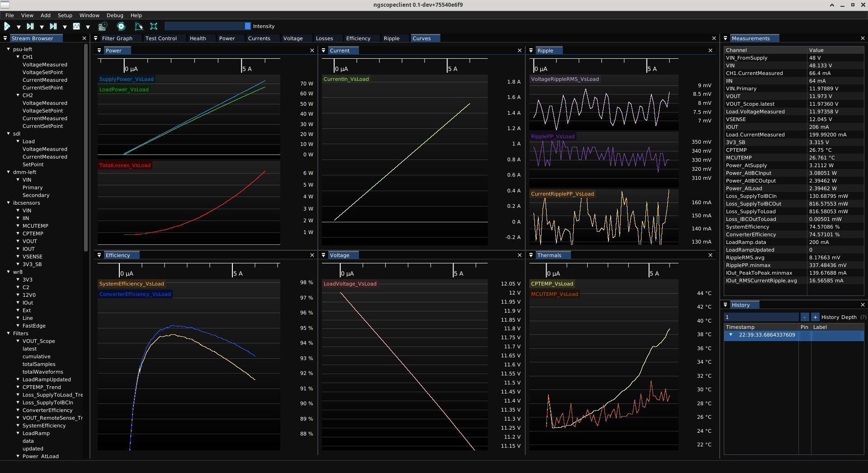The width and height of the screenshot is (868, 473).
Task: Open the waveform History icon
Action: click(x=103, y=27)
